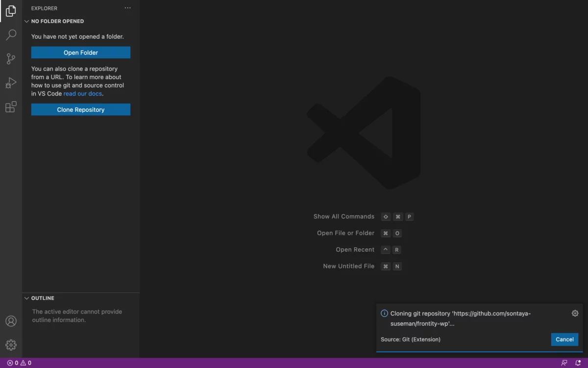Click the cloning notification progress bar
This screenshot has width=588, height=368.
point(479,351)
